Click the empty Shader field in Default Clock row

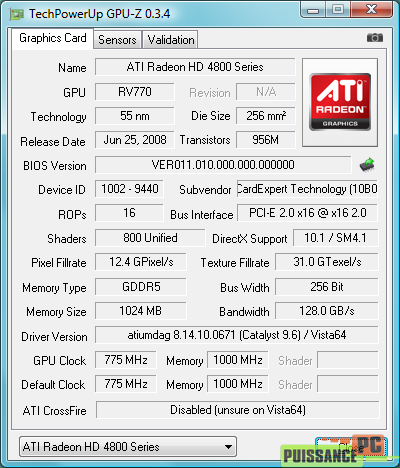click(348, 384)
